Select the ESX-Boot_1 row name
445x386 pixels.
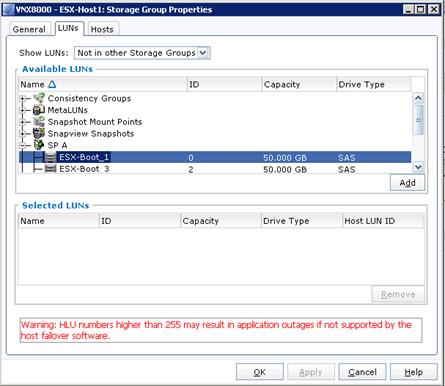(84, 157)
